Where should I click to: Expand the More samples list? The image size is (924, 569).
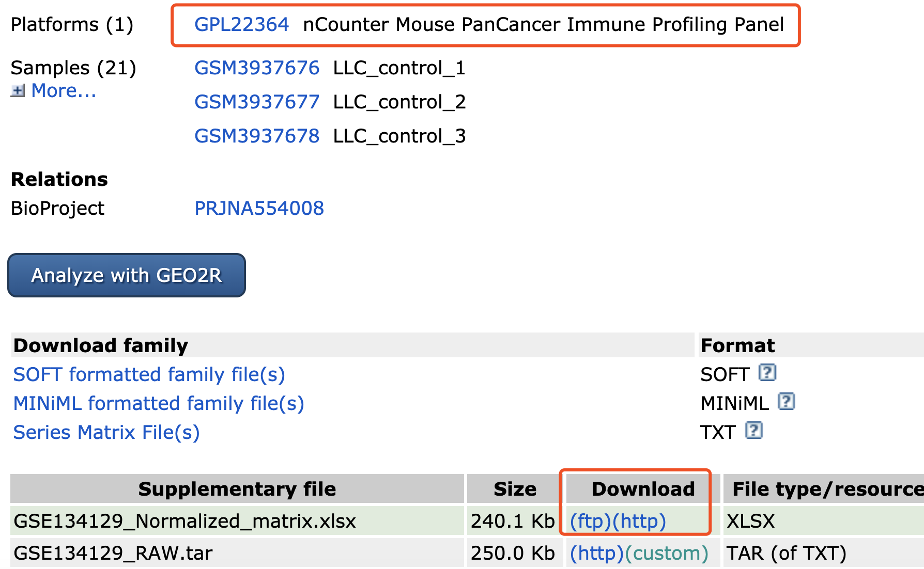pos(64,90)
